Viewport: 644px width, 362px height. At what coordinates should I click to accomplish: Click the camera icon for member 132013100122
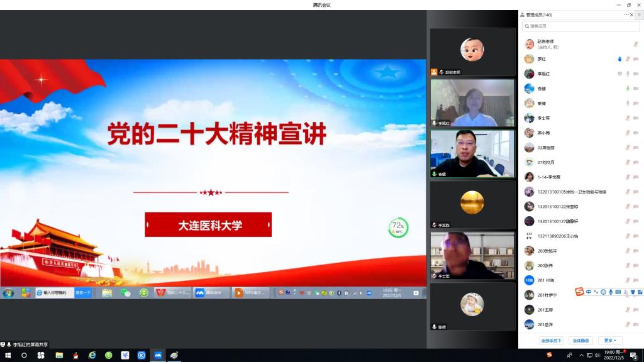pyautogui.click(x=636, y=207)
